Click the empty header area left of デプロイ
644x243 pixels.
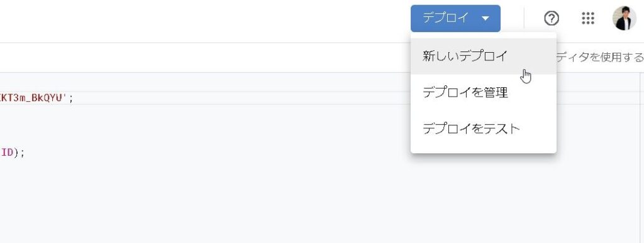pyautogui.click(x=206, y=21)
